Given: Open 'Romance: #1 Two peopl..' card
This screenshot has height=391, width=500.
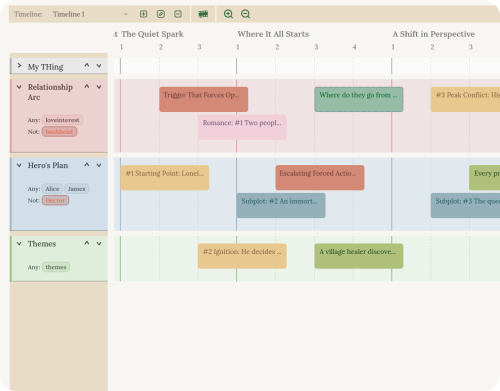Looking at the screenshot, I should (x=242, y=127).
